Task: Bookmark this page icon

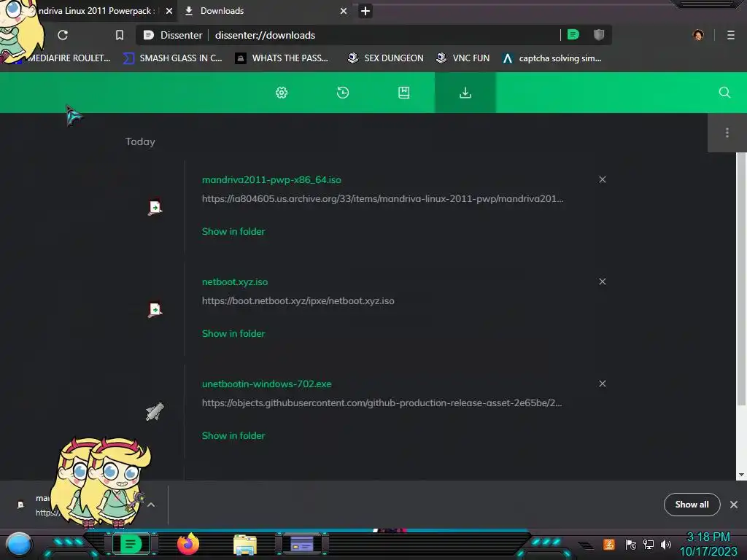Action: [x=120, y=35]
